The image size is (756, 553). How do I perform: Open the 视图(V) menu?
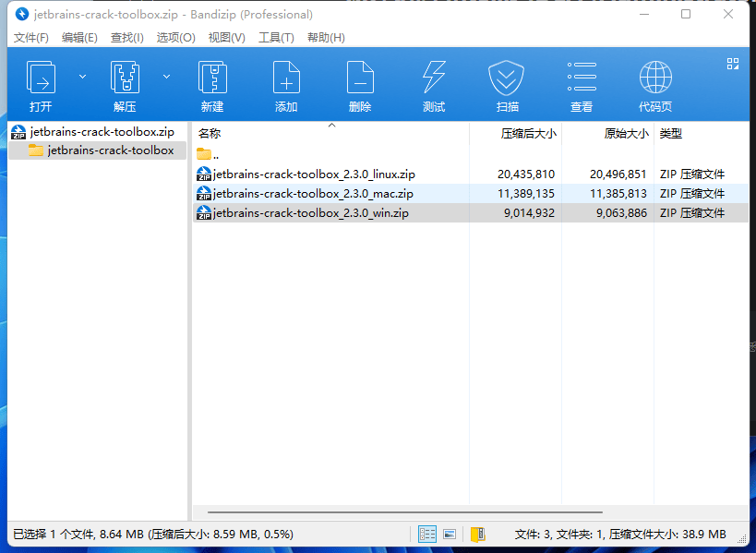click(x=226, y=38)
